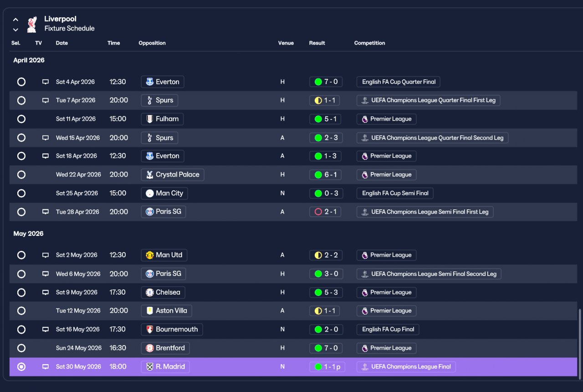Viewport: 583px width, 392px height.
Task: Open English FA Cup Final competition
Action: tap(388, 329)
